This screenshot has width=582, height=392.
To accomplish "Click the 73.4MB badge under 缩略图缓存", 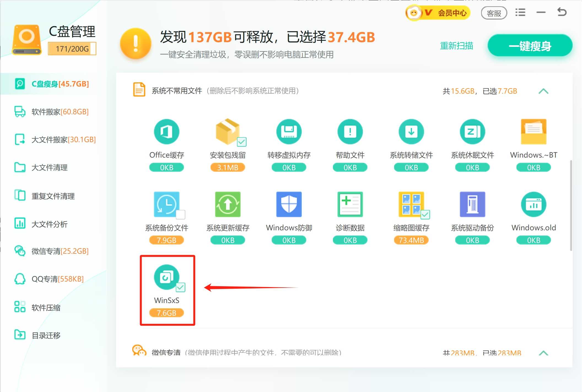I will tap(411, 240).
